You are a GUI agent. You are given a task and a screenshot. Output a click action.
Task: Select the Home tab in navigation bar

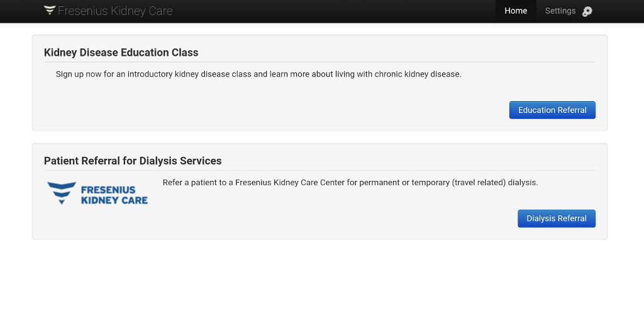pos(516,11)
